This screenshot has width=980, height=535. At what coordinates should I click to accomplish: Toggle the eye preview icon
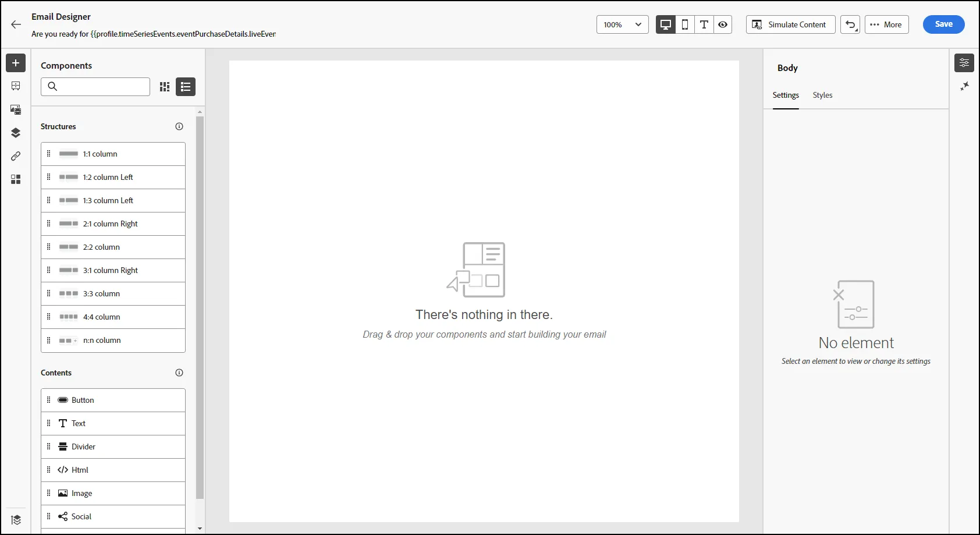(x=723, y=24)
